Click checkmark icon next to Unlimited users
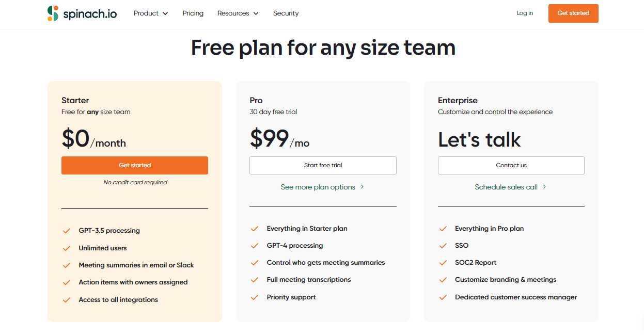The image size is (644, 335). [x=67, y=248]
